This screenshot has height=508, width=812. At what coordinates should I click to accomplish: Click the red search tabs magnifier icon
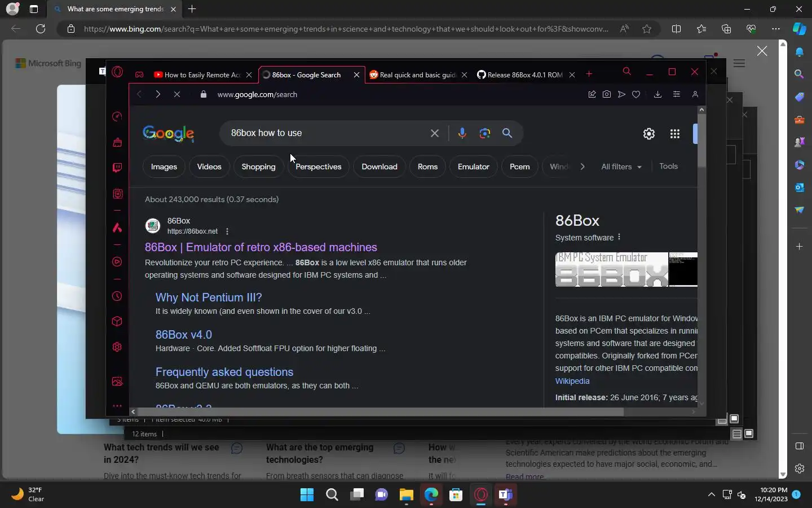click(x=626, y=71)
